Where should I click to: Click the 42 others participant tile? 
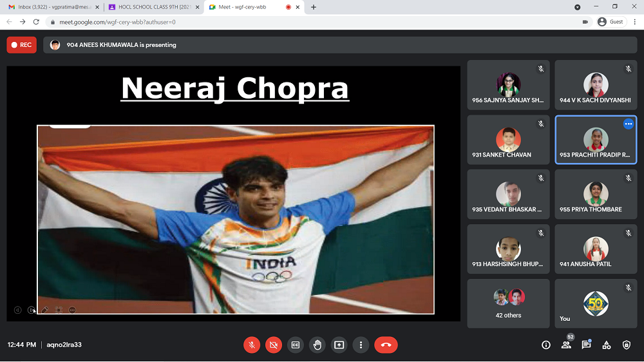click(508, 303)
